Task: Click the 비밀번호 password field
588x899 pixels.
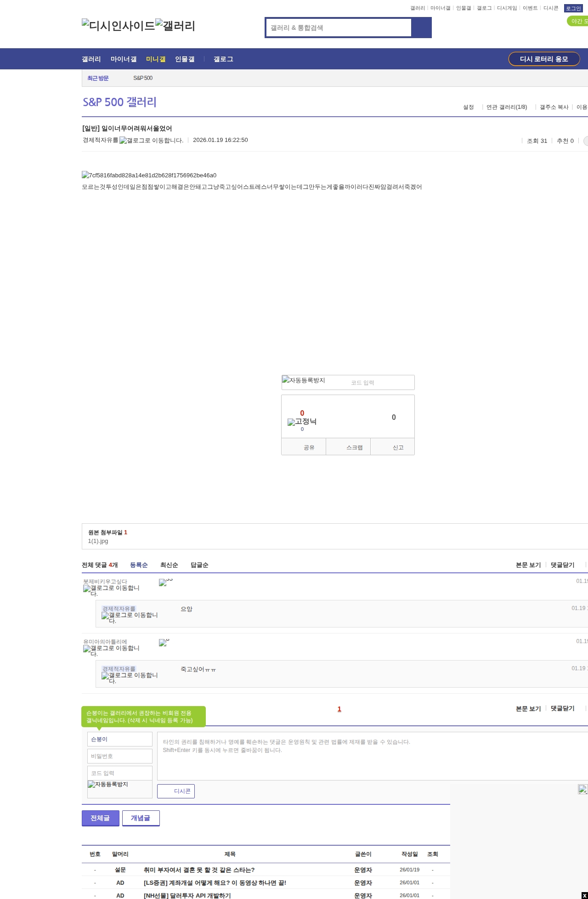Action: (x=119, y=756)
